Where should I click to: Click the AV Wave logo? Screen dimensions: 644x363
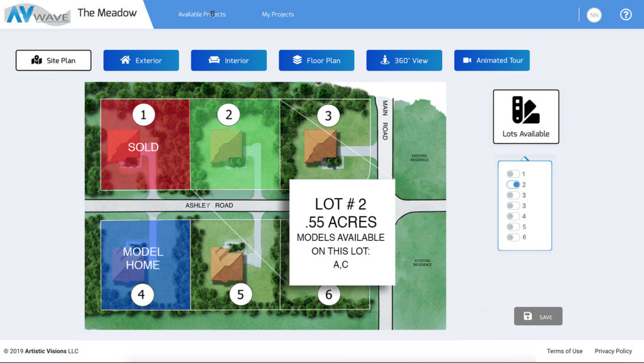35,14
